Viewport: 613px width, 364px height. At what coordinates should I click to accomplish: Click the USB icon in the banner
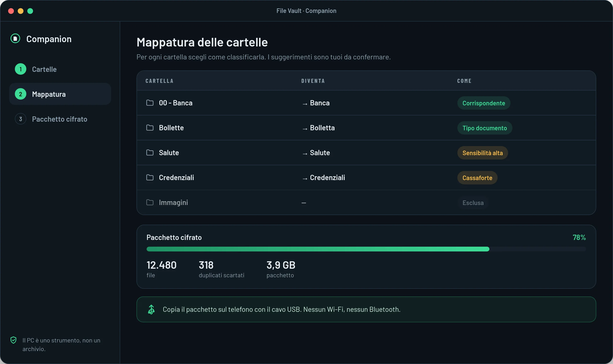coord(151,310)
